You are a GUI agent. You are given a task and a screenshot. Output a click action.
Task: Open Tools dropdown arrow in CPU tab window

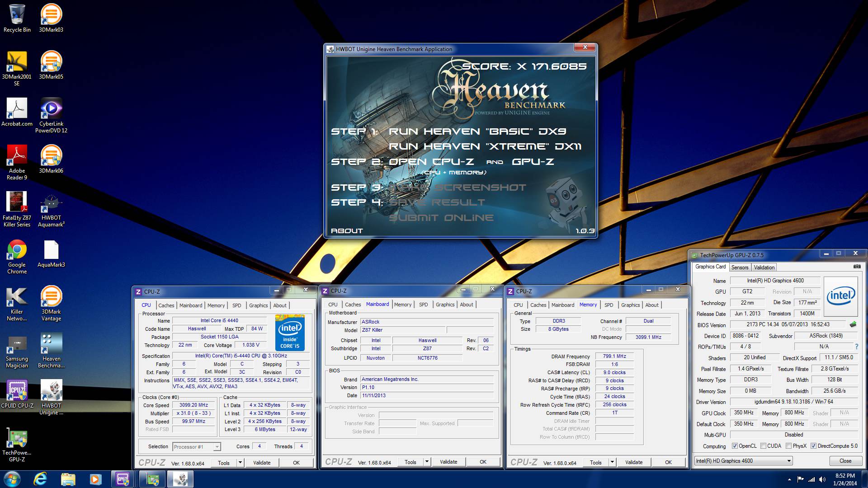(x=240, y=463)
